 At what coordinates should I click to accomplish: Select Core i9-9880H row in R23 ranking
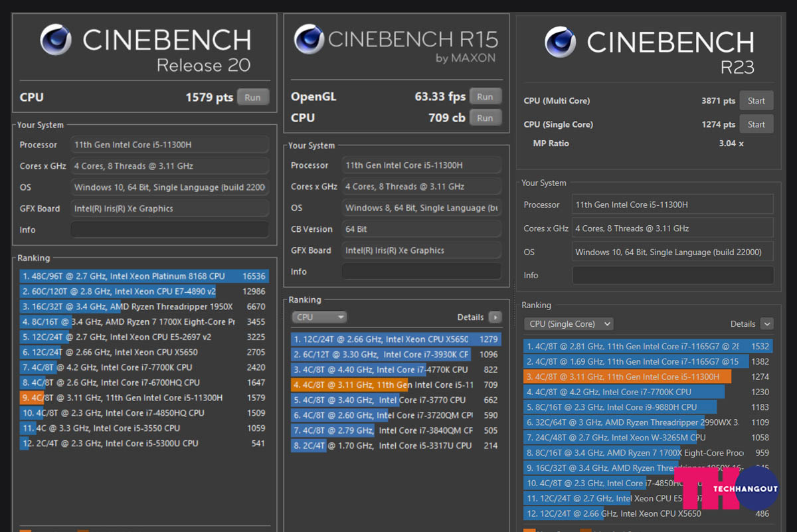(x=648, y=407)
